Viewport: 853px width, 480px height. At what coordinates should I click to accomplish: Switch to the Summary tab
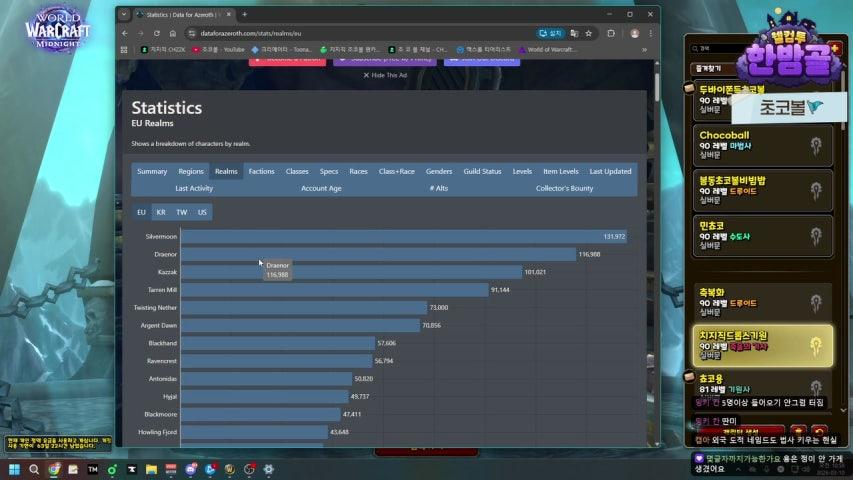[x=152, y=171]
